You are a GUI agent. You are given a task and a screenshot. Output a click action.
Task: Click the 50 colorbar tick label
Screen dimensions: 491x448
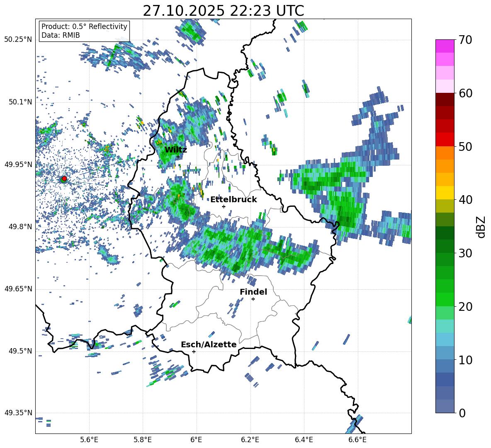tap(465, 146)
